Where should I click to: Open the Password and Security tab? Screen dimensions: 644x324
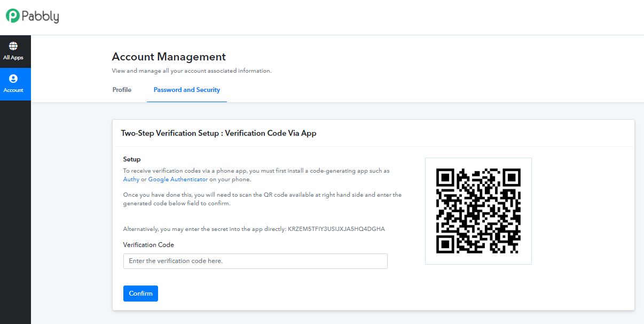[x=187, y=90]
